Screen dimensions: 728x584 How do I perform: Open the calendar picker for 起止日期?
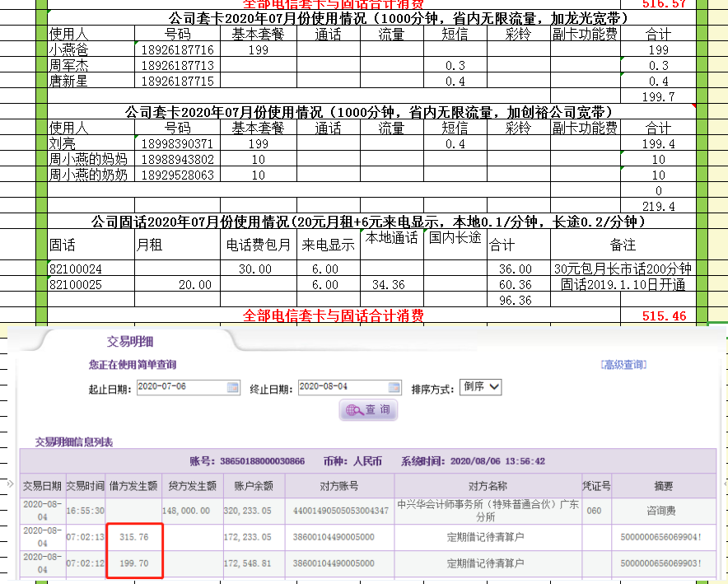(x=233, y=387)
